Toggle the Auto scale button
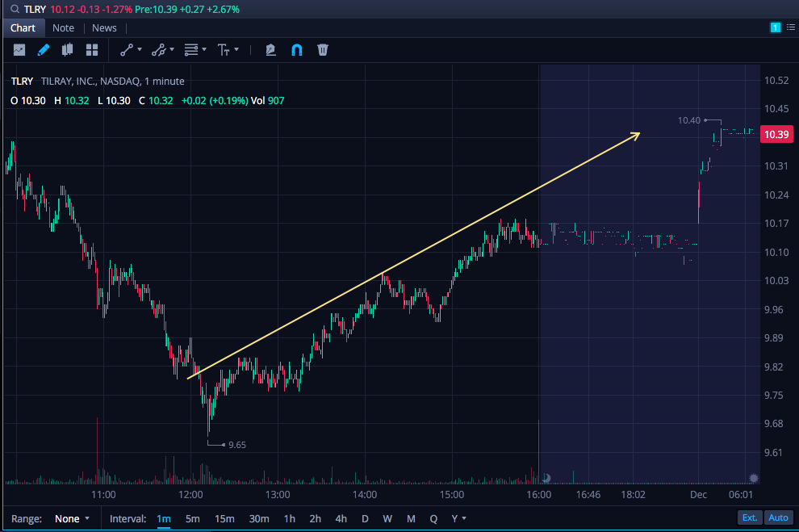Image resolution: width=799 pixels, height=532 pixels. point(778,517)
